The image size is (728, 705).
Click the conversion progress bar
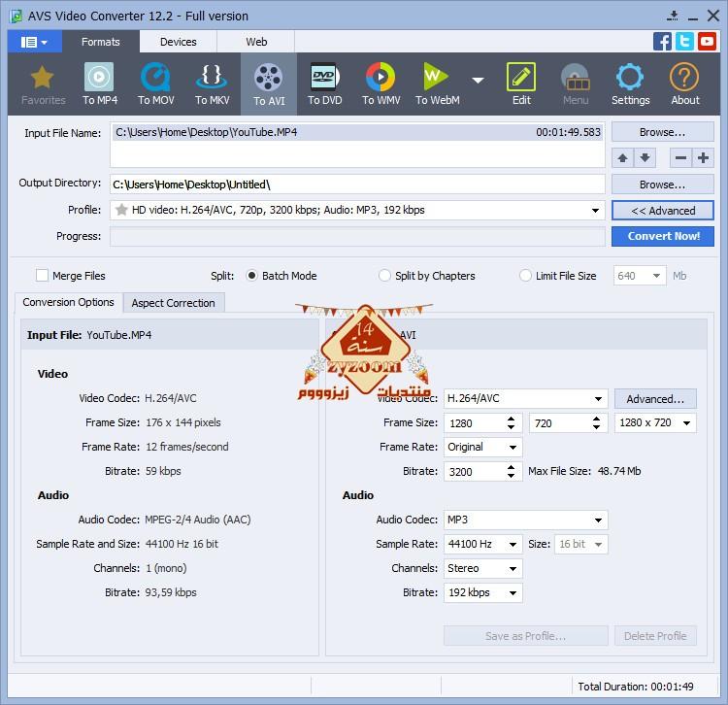[x=357, y=237]
